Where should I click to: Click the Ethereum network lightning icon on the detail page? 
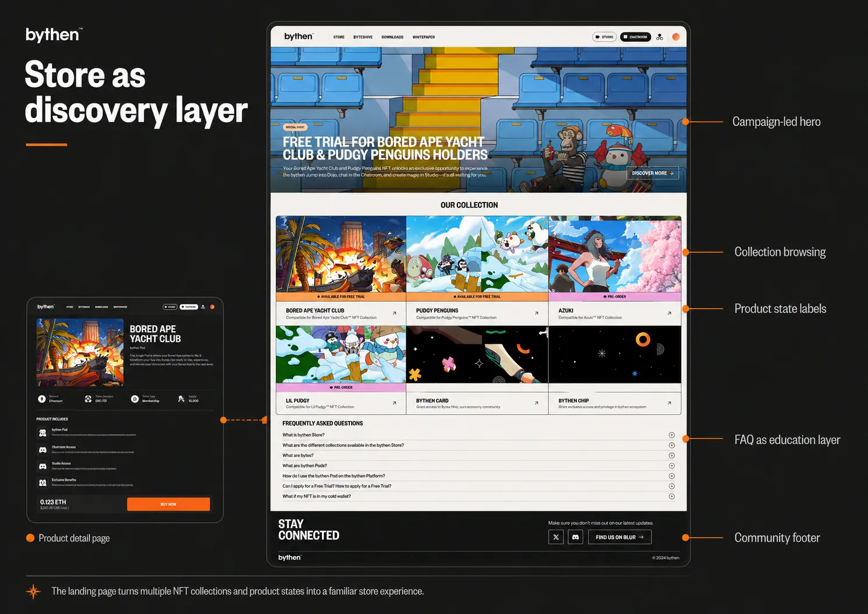pyautogui.click(x=42, y=399)
